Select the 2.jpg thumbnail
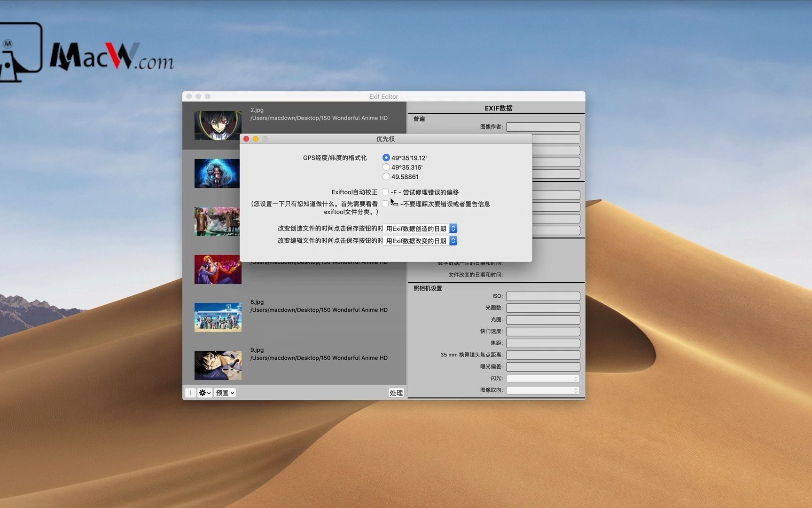812x508 pixels. [218, 126]
